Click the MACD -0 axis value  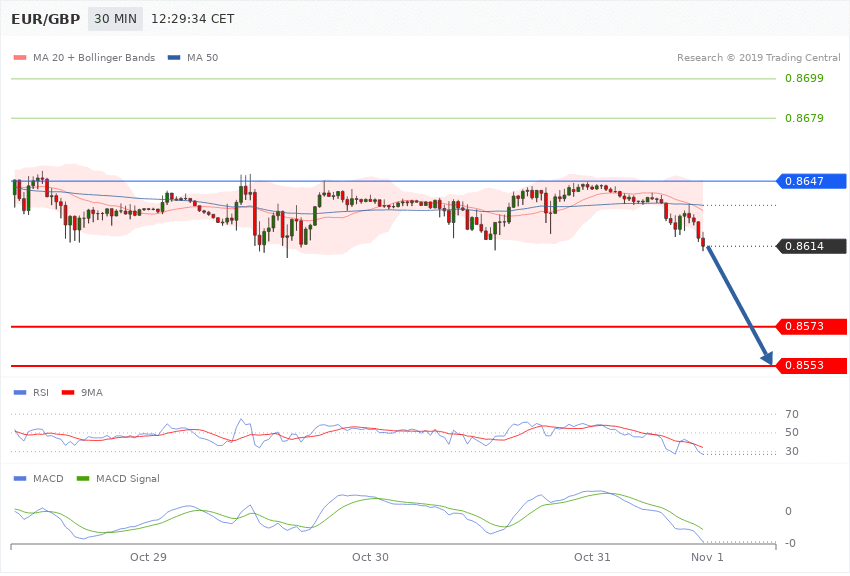tap(790, 543)
